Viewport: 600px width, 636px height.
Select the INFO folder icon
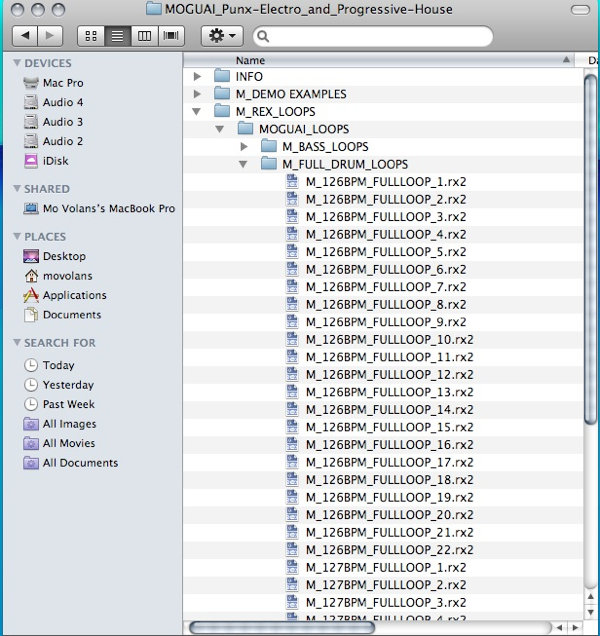(x=222, y=76)
